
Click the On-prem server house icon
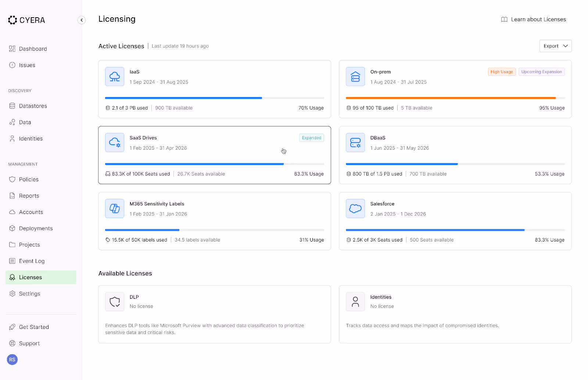pos(355,76)
